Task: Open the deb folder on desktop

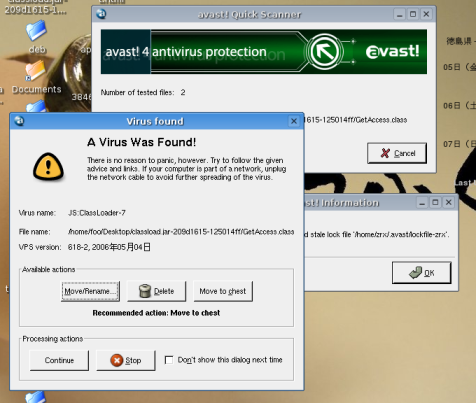Action: (37, 37)
